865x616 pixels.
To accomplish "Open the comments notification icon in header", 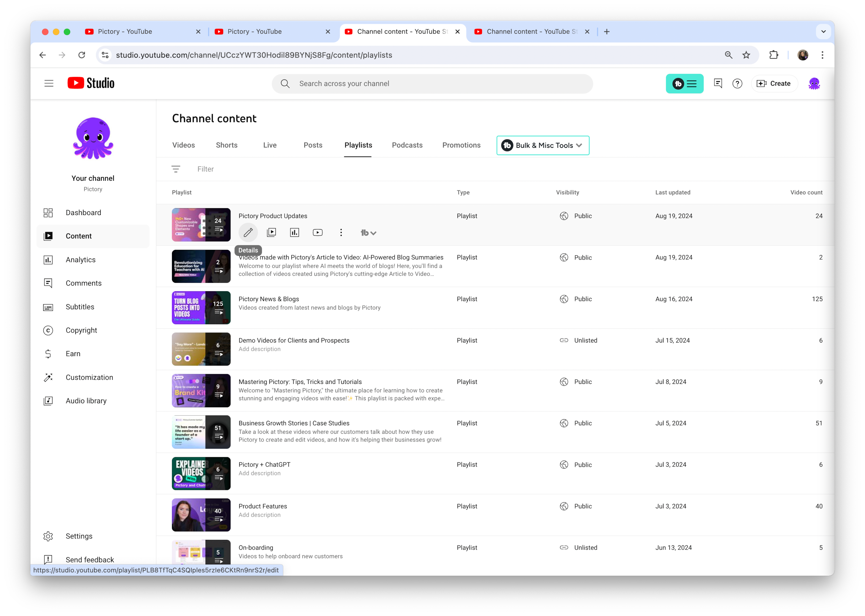I will (x=718, y=84).
